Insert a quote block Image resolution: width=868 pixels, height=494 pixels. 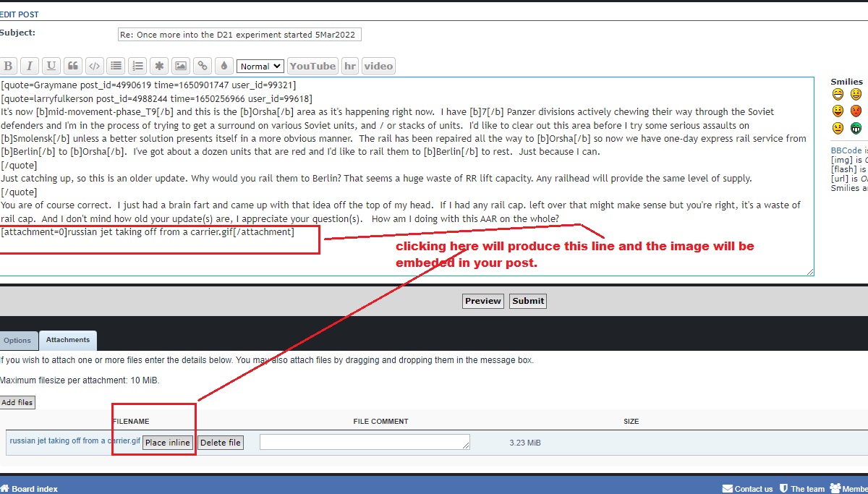(x=72, y=66)
